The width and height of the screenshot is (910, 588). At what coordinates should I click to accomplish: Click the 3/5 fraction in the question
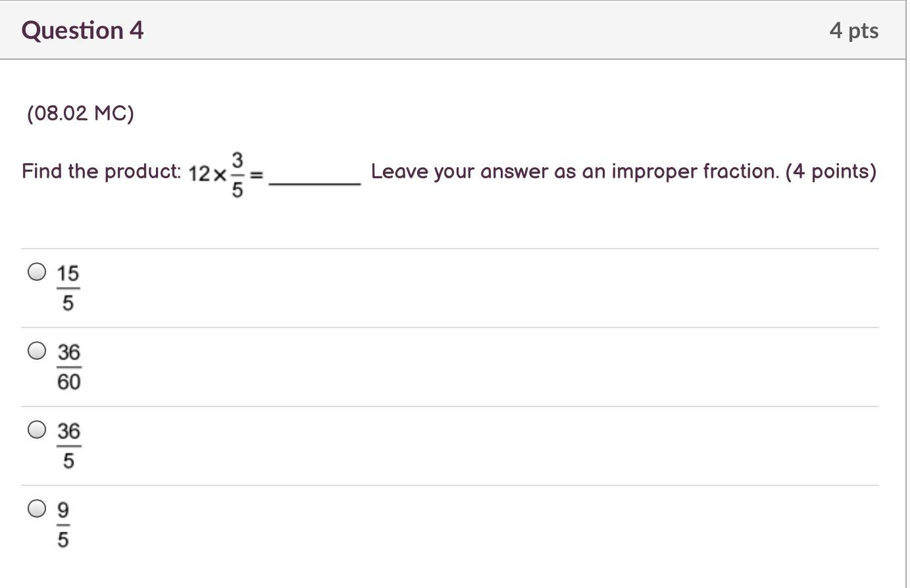click(238, 174)
